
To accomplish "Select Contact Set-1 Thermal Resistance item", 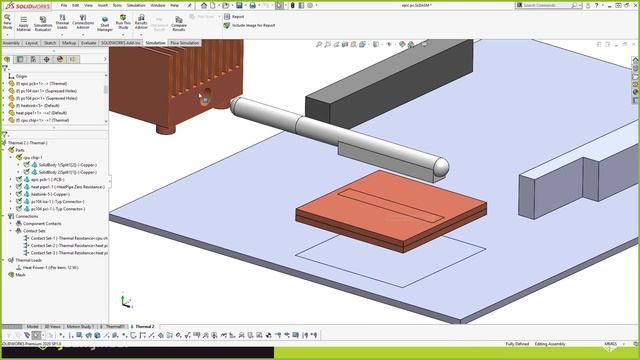I will pyautogui.click(x=65, y=238).
